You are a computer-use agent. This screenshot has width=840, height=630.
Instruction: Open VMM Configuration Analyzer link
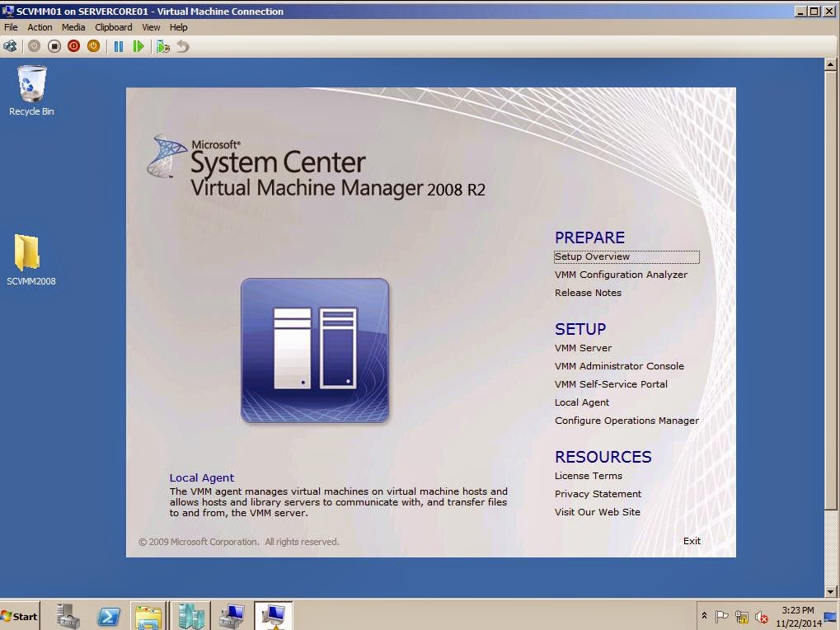pyautogui.click(x=621, y=275)
